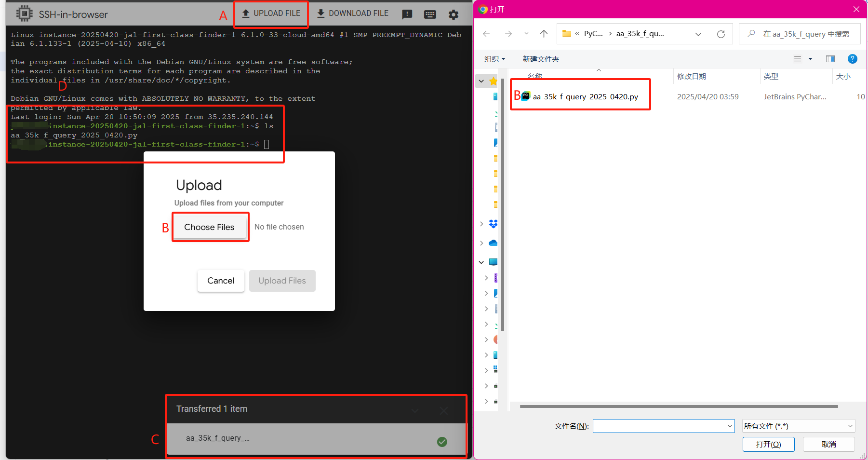This screenshot has width=868, height=460.
Task: Open the on-screen keyboard icon
Action: [430, 14]
